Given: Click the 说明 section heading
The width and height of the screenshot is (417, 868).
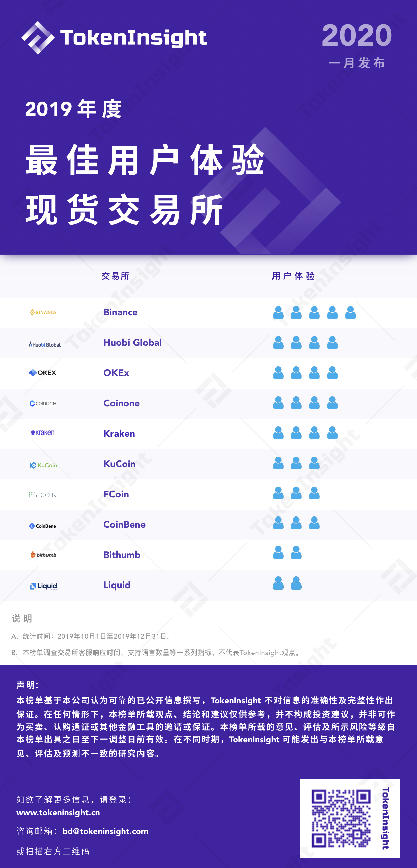Looking at the screenshot, I should tap(22, 618).
